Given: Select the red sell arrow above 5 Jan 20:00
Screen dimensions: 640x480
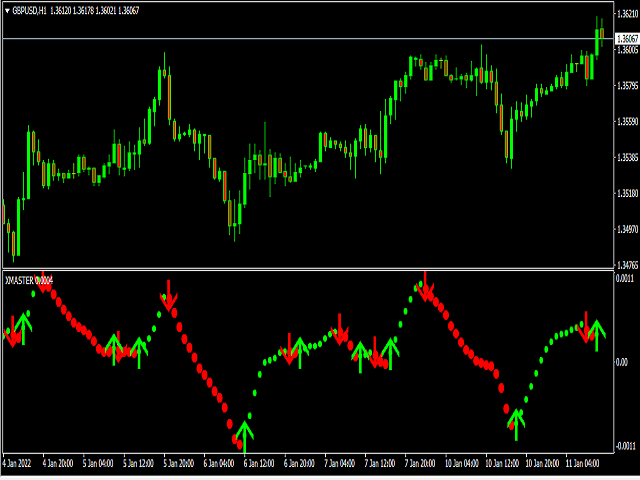Looking at the screenshot, I should coord(168,296).
